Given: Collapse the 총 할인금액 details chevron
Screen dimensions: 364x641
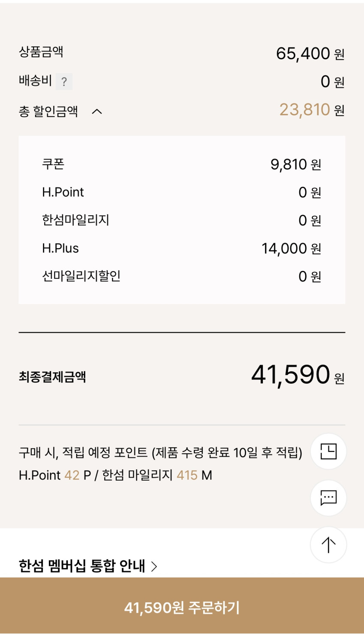Looking at the screenshot, I should coord(97,111).
